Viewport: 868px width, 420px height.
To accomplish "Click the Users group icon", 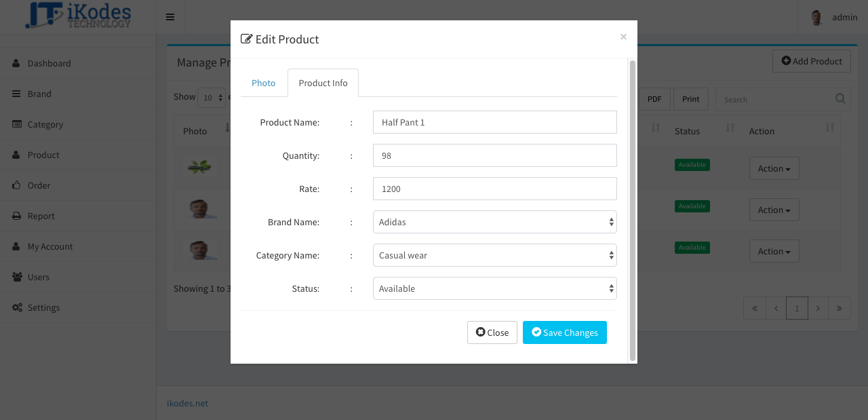I will [17, 277].
